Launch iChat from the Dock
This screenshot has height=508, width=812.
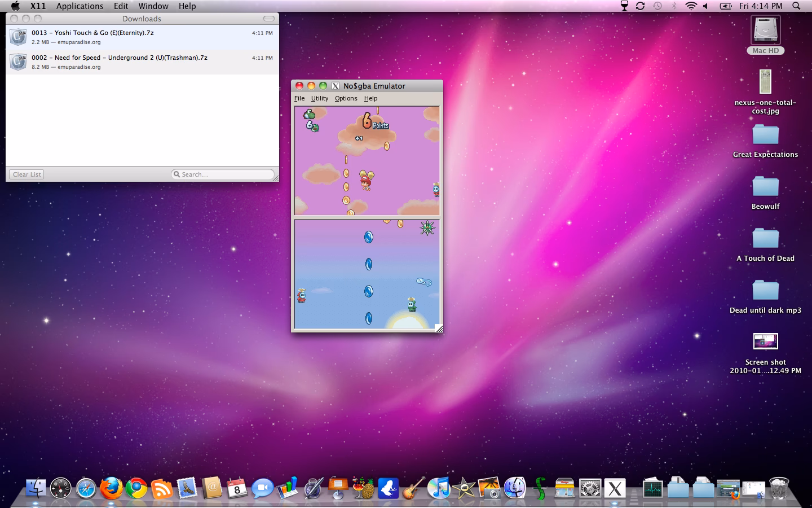[263, 488]
